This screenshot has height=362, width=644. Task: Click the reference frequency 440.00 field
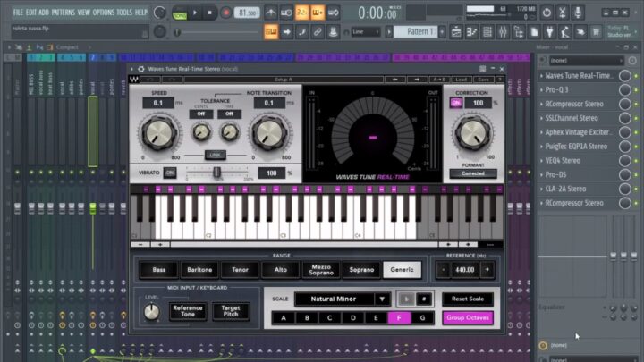[464, 270]
